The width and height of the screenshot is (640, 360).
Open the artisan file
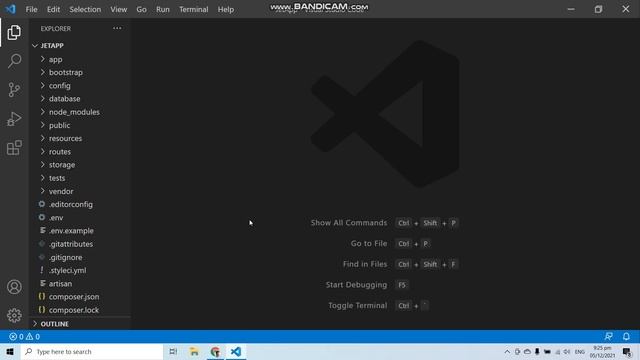click(81, 284)
